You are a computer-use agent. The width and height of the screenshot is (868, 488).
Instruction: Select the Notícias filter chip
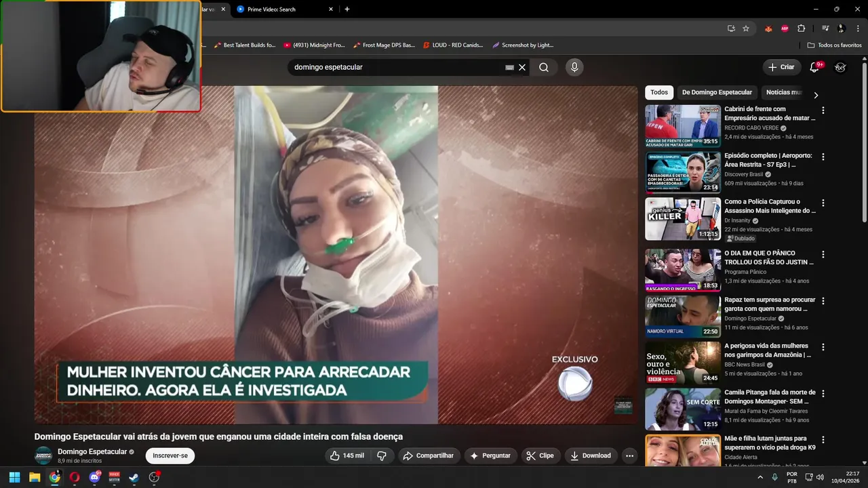(783, 92)
